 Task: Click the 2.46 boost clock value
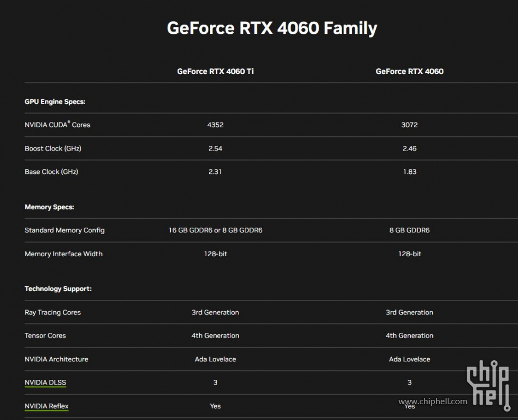(410, 148)
